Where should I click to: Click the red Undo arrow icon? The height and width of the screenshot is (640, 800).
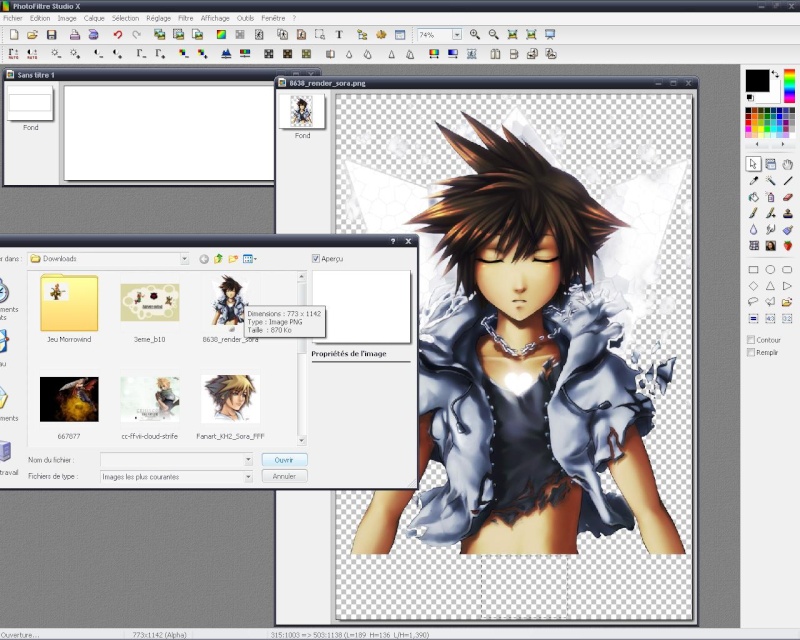coord(118,35)
